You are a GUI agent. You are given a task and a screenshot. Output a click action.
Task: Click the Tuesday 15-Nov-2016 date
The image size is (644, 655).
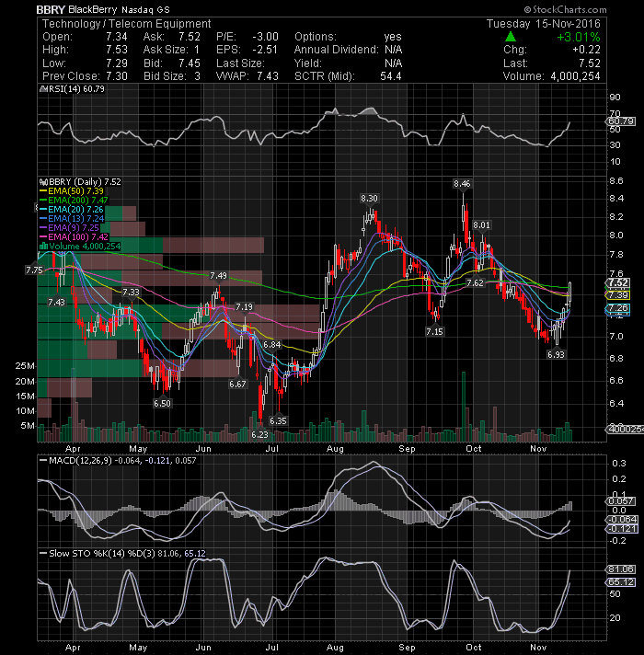543,23
